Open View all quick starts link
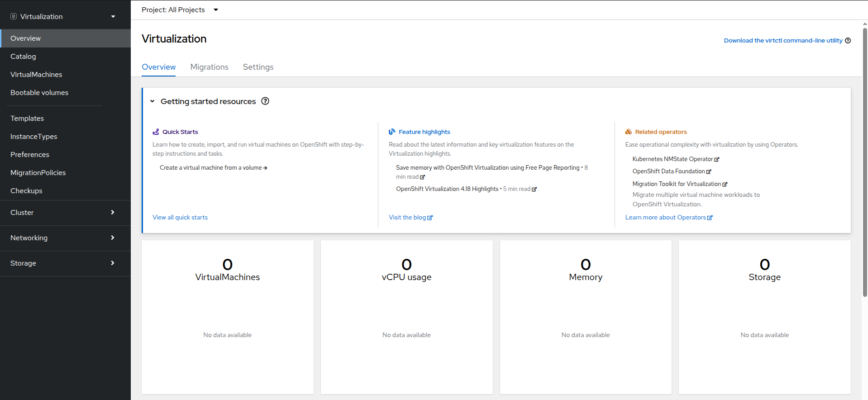Image resolution: width=868 pixels, height=400 pixels. tap(180, 218)
